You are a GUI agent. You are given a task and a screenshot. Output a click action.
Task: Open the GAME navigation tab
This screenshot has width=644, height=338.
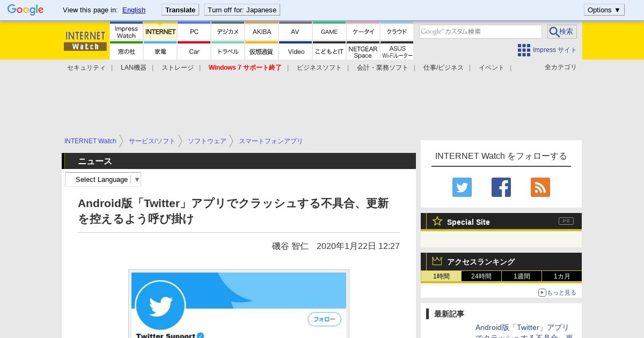(x=330, y=32)
